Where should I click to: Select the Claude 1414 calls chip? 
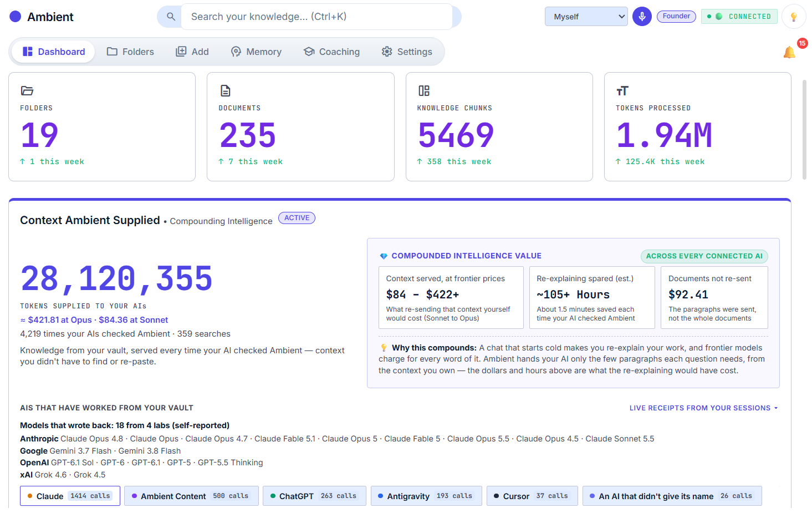tap(70, 496)
